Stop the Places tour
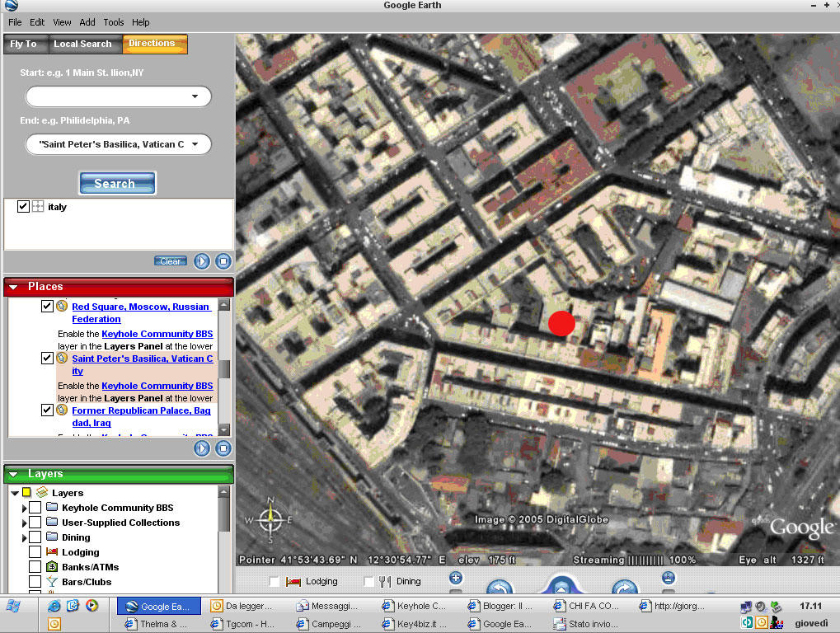Viewport: 840px width, 633px height. [x=223, y=448]
